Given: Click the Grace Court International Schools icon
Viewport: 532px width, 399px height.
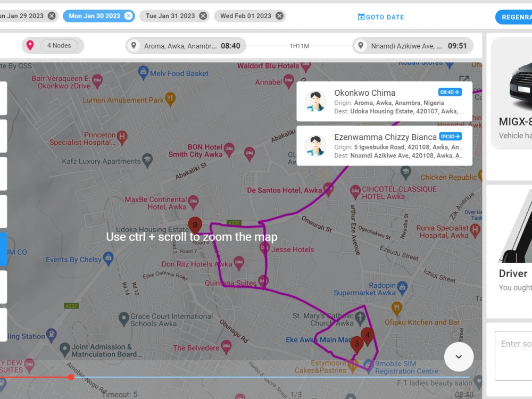Looking at the screenshot, I should [x=124, y=319].
